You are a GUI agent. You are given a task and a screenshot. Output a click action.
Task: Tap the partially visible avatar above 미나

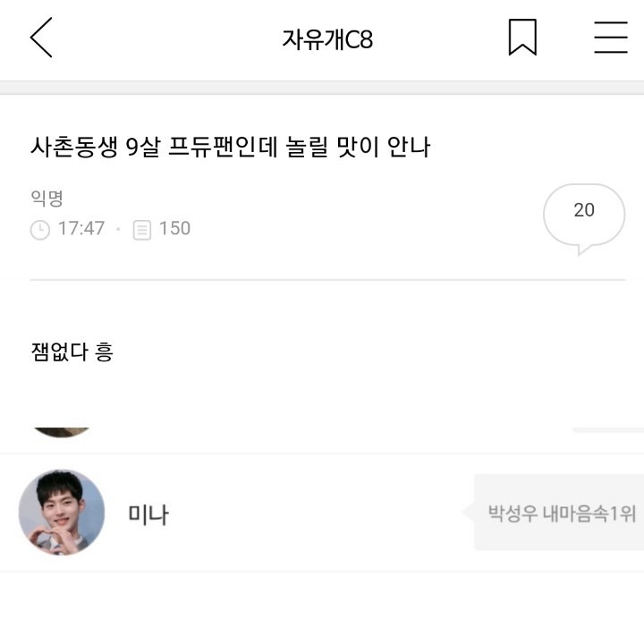coord(62,431)
